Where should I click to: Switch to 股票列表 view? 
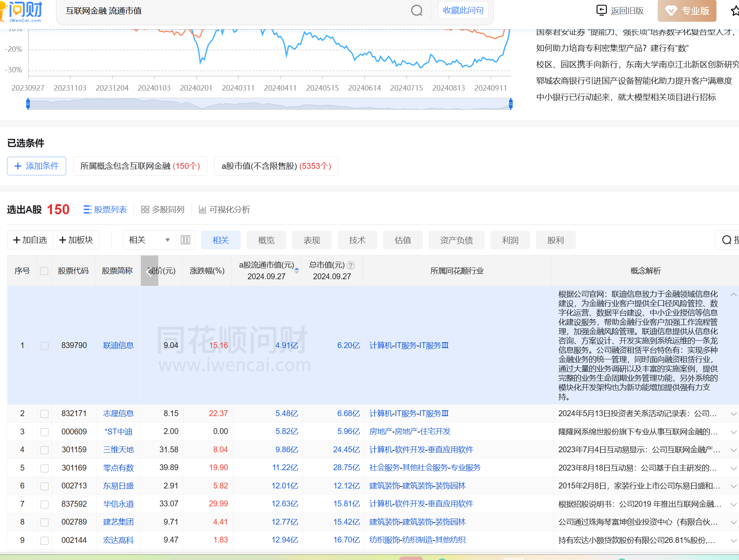(105, 210)
